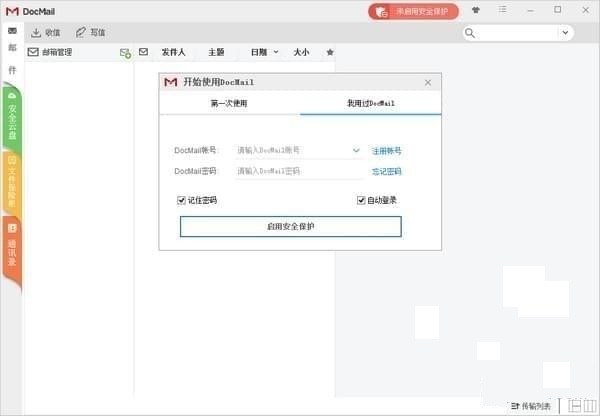Open the 安全云盘 sidebar tab
Viewport: 600px width, 416px height.
pos(11,120)
